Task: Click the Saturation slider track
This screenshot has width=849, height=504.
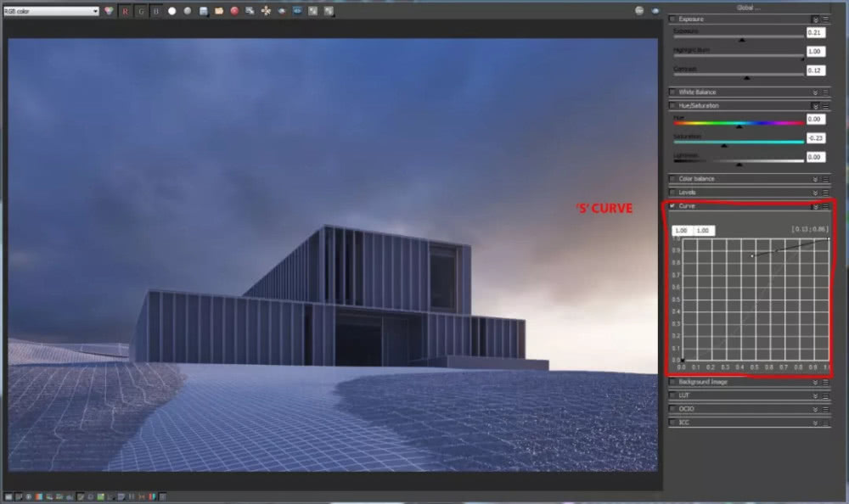Action: [737, 143]
